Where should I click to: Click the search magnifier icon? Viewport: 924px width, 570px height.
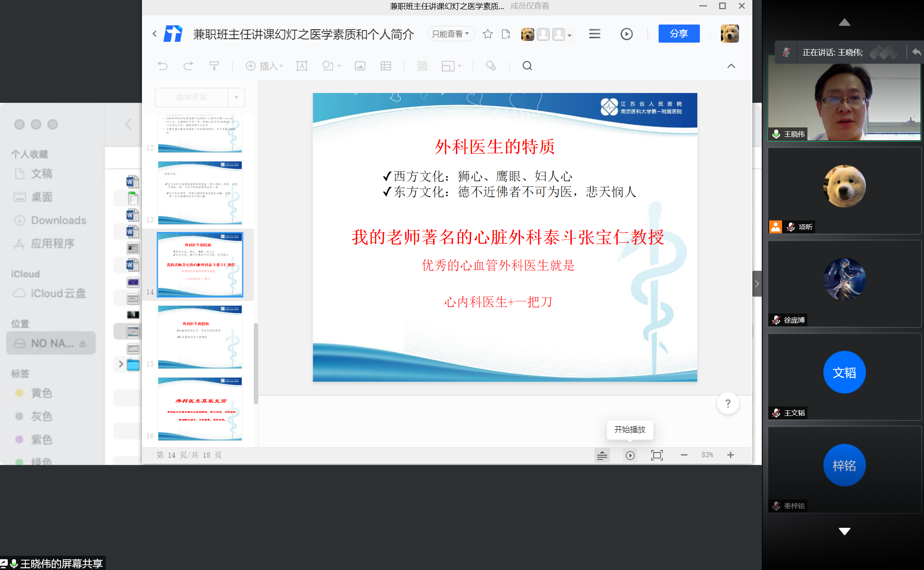click(527, 66)
